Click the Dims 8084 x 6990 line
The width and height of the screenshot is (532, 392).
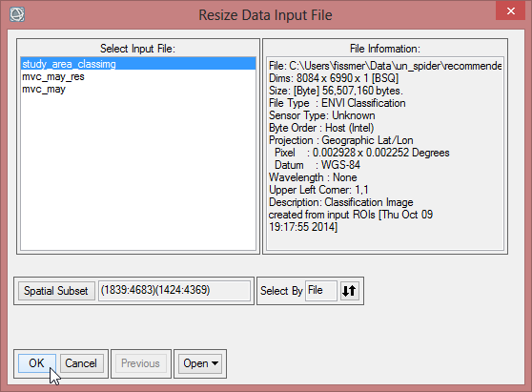coord(334,78)
